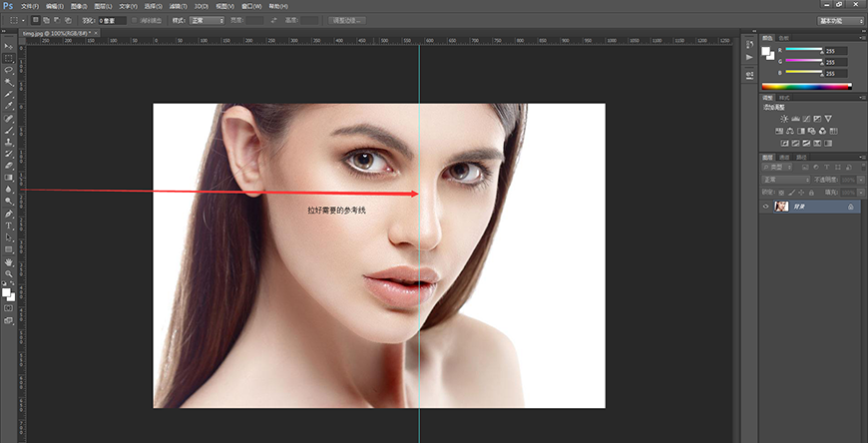Open the workspace switcher dropdown
The width and height of the screenshot is (868, 443).
(x=840, y=20)
